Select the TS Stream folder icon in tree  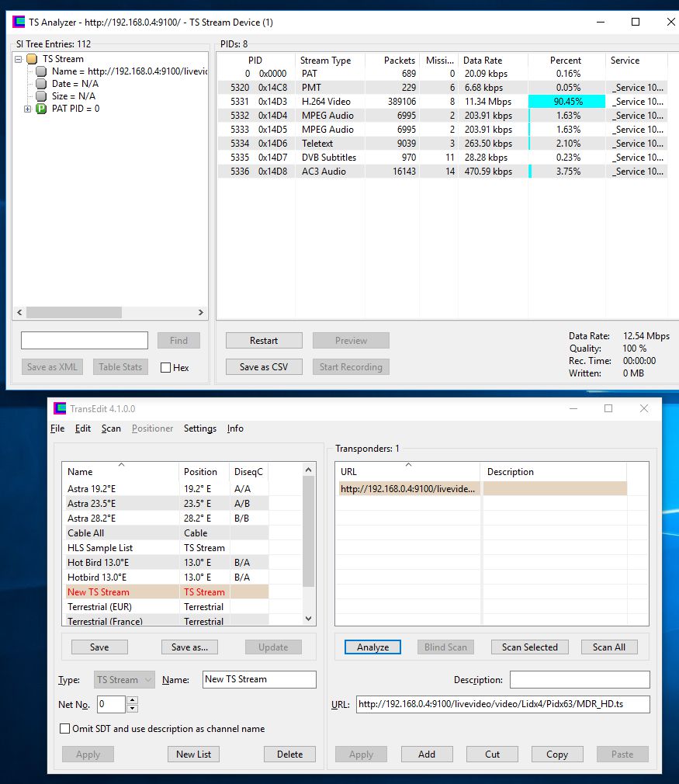(32, 59)
